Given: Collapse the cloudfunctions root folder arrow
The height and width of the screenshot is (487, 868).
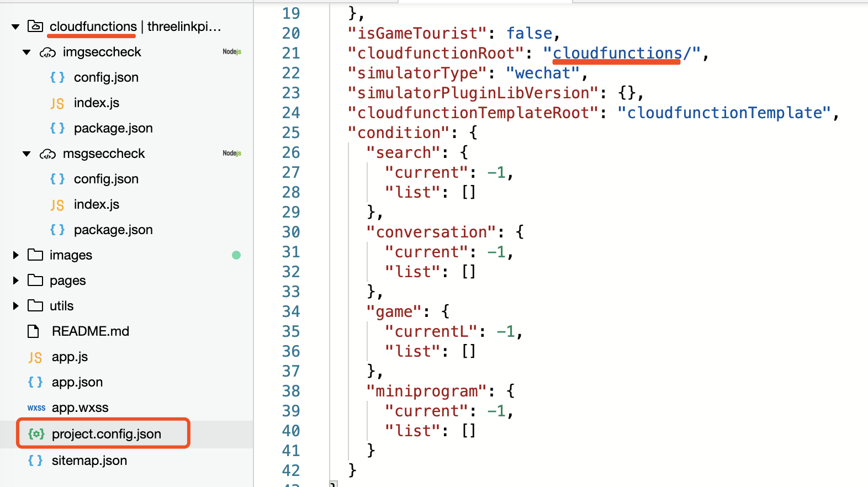Looking at the screenshot, I should [x=15, y=27].
